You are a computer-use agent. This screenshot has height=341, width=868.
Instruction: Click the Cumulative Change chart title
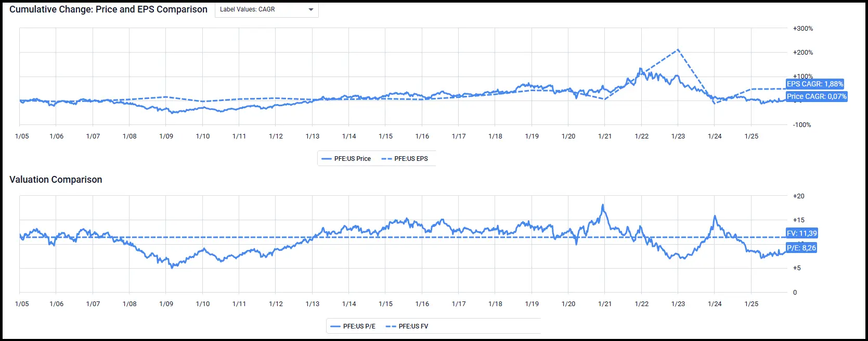pos(108,9)
